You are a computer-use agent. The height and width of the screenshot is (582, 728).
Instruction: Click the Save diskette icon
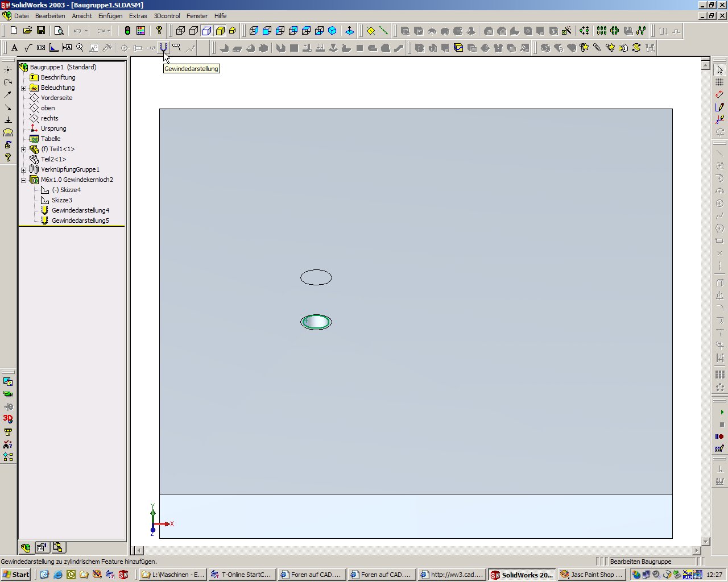41,31
